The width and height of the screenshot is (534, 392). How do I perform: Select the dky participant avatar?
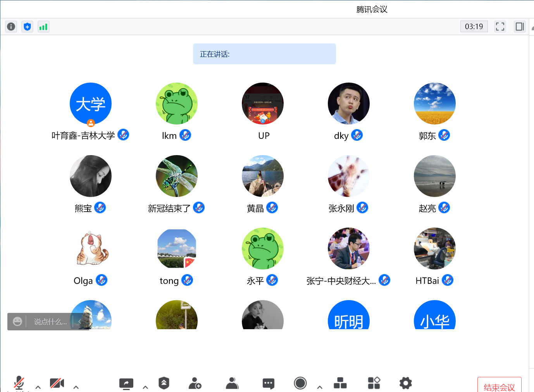click(x=348, y=104)
